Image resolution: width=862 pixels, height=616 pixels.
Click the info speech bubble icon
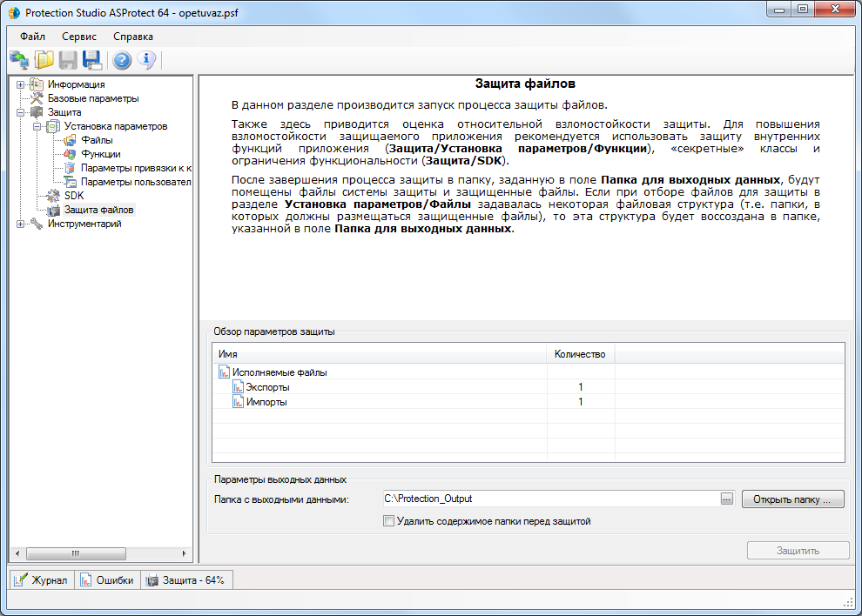tap(146, 60)
